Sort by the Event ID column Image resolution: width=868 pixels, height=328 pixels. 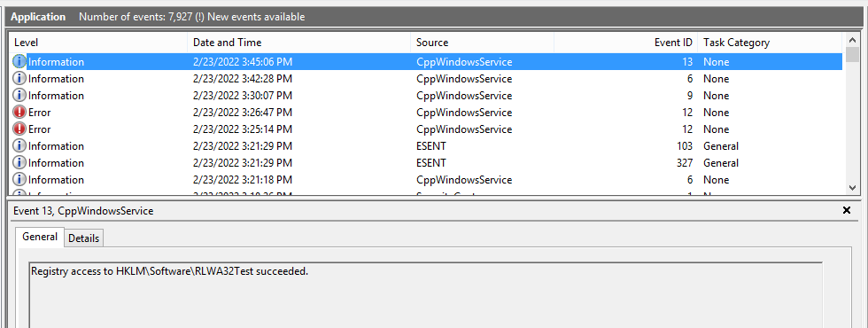point(625,43)
